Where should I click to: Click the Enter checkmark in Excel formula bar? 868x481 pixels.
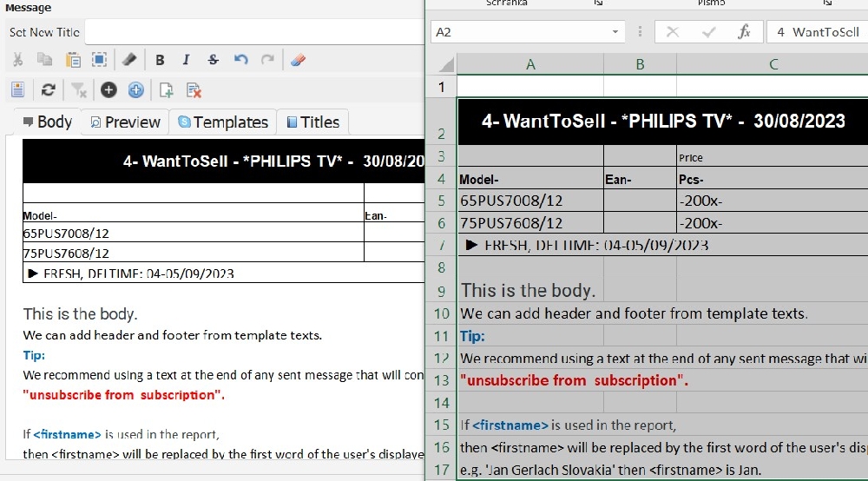click(708, 32)
